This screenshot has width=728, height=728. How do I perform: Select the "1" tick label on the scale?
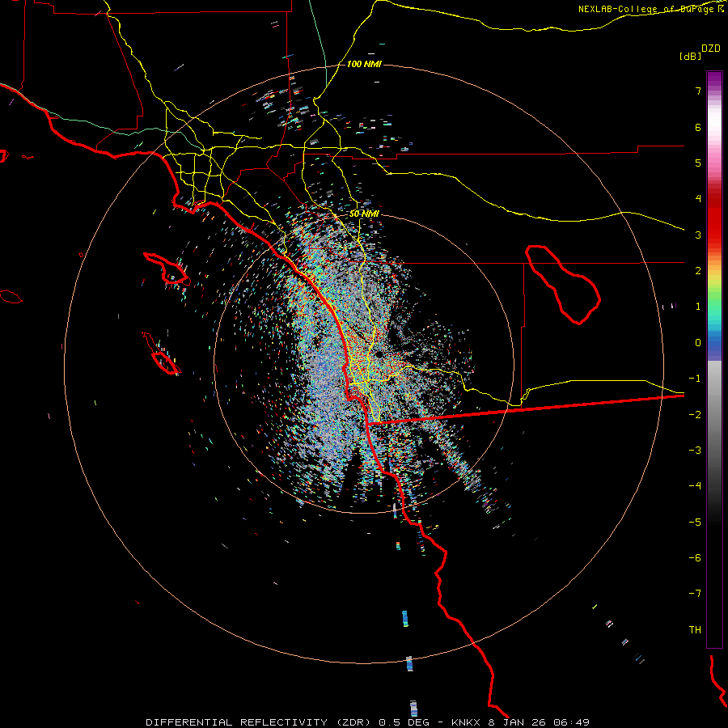698,307
